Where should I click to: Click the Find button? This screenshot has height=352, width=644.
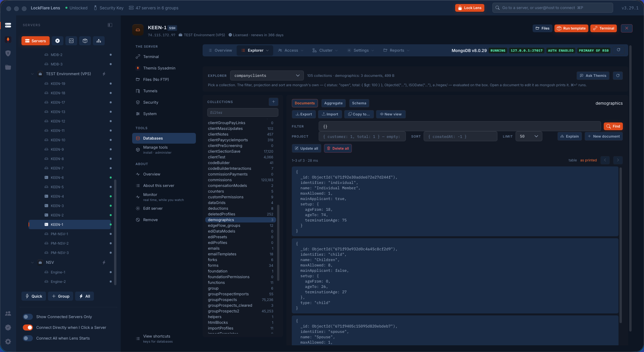click(x=613, y=126)
